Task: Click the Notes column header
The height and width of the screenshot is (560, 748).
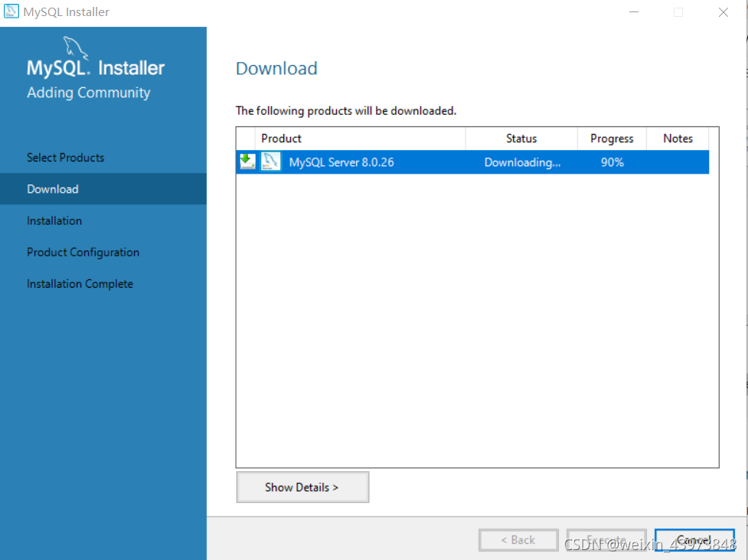Action: tap(678, 138)
